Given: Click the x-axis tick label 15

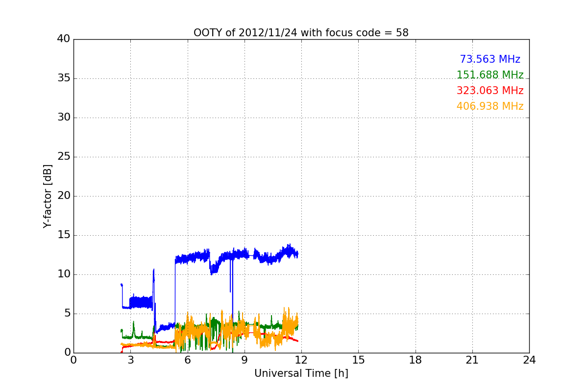Looking at the screenshot, I should [x=358, y=360].
